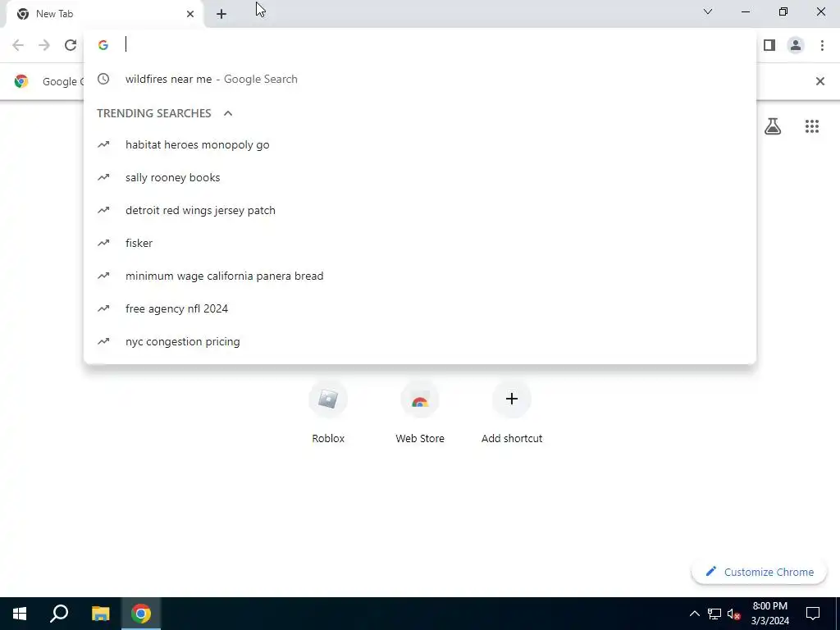Show hidden system tray icons
The width and height of the screenshot is (840, 630).
[x=694, y=614]
